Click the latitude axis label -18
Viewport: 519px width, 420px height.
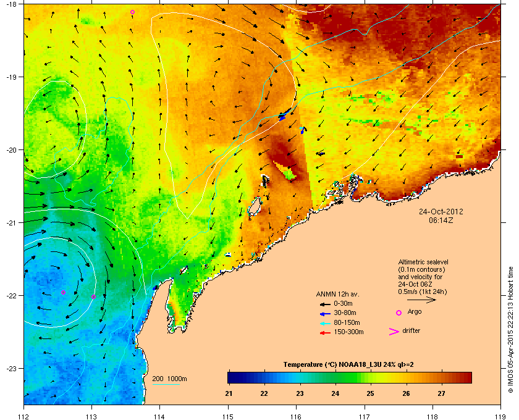pos(11,4)
